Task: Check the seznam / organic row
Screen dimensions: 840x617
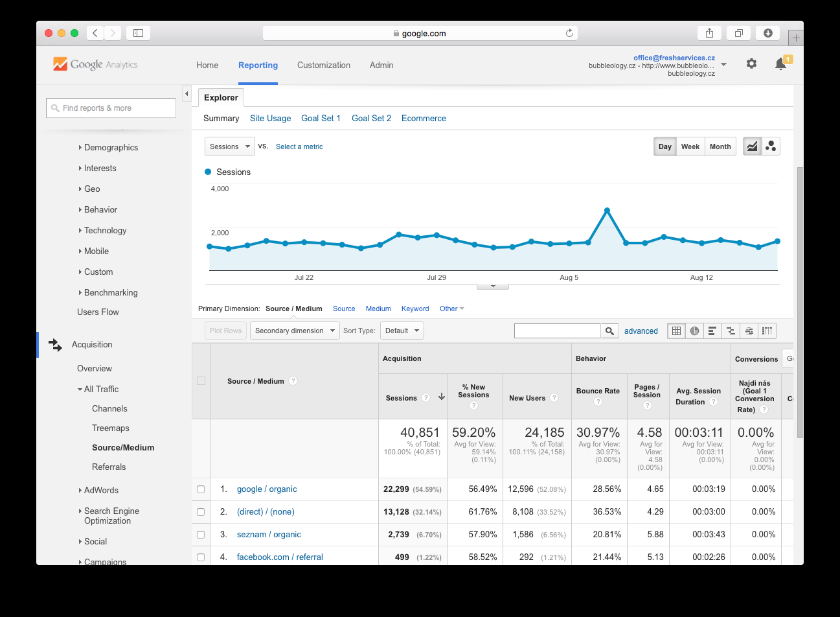Action: point(201,535)
